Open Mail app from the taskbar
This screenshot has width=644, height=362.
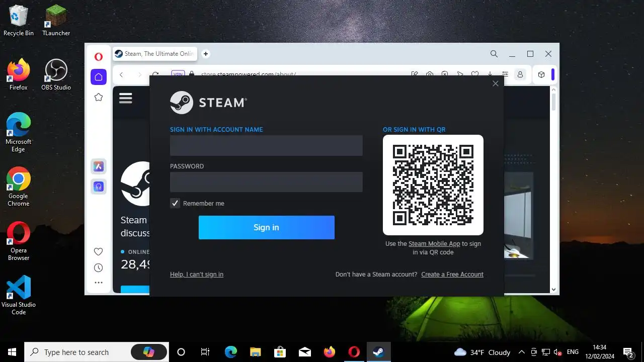[305, 352]
